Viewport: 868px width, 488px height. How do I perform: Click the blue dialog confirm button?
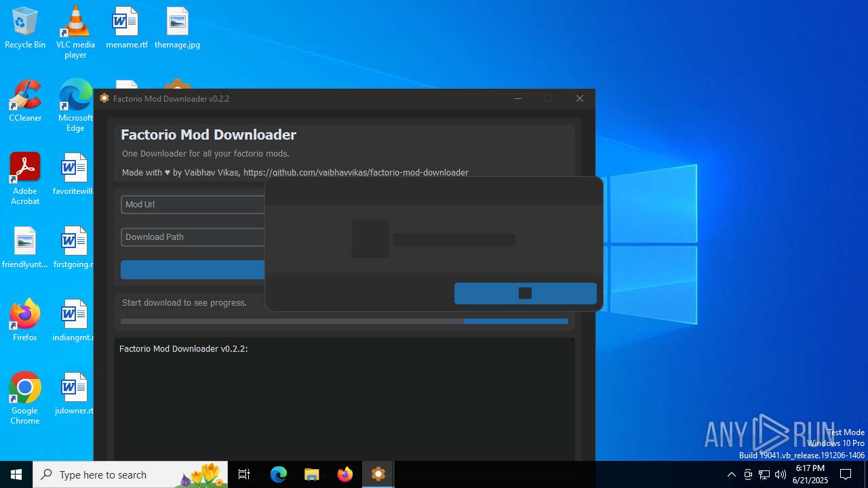tap(526, 293)
